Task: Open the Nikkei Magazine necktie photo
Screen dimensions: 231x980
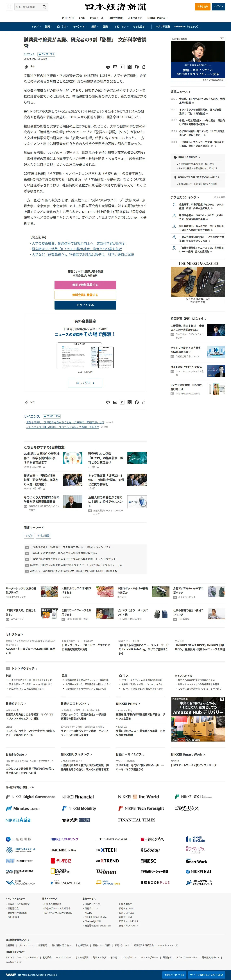Action: [x=198, y=282]
